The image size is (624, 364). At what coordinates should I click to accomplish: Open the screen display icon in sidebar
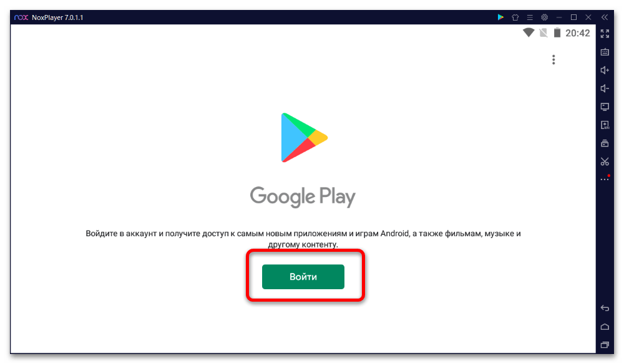605,107
